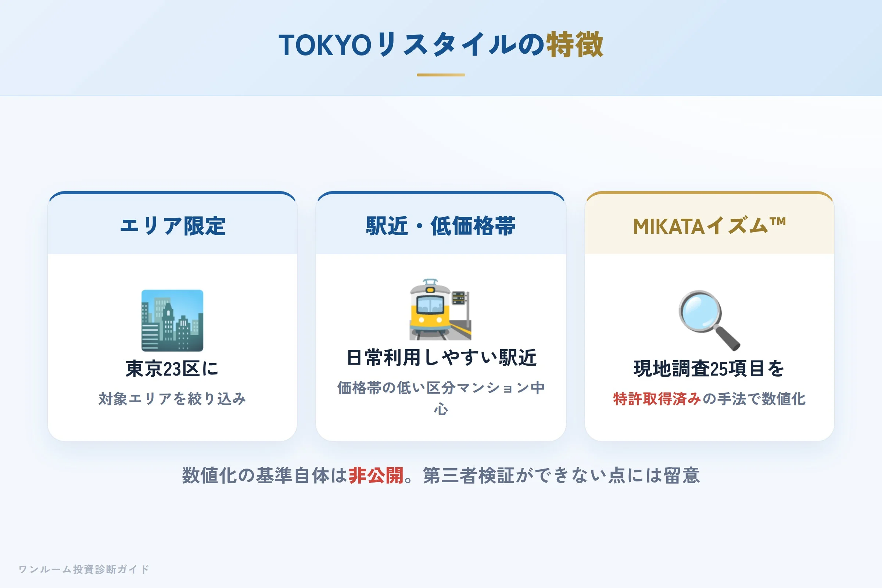Click the train station icon
Screen dimensions: 882x588
pos(441,309)
